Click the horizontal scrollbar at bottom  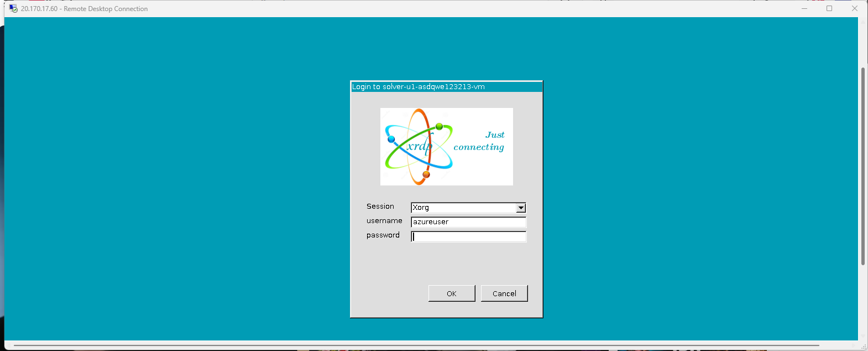416,345
